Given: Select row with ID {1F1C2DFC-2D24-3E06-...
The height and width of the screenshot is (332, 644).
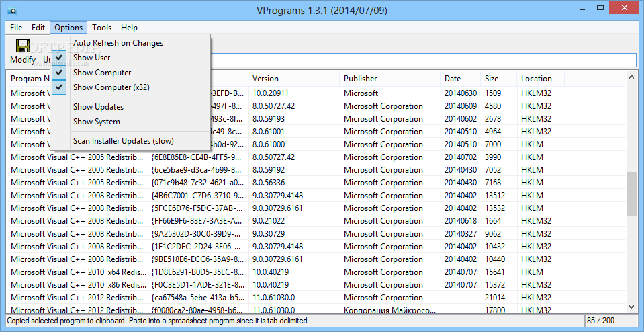Looking at the screenshot, I should coord(316,246).
